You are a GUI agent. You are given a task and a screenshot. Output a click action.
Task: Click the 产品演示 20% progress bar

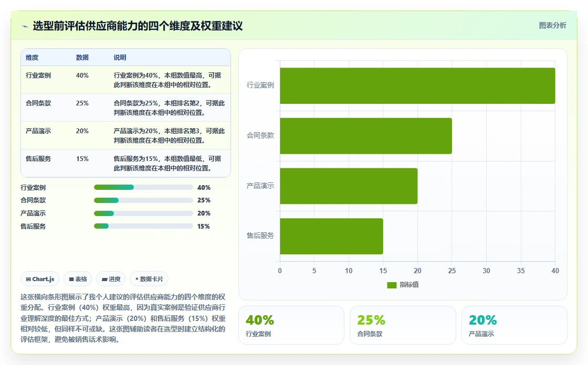click(x=143, y=213)
